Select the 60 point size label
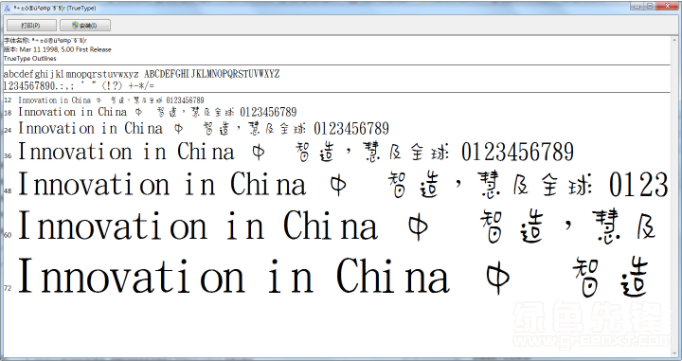The height and width of the screenshot is (361, 682). coord(7,235)
